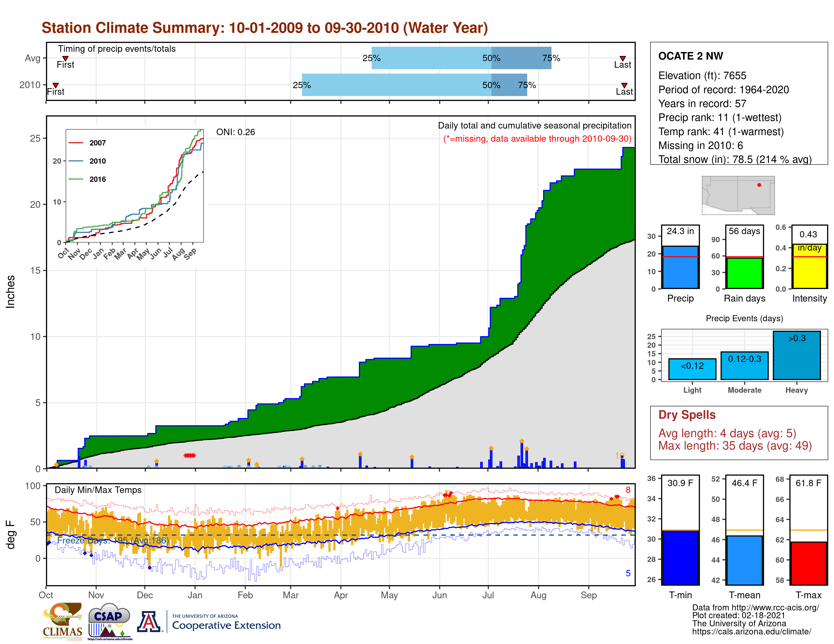The height and width of the screenshot is (644, 834).
Task: Click the 2010 Last red triangle marker
Action: tap(624, 85)
